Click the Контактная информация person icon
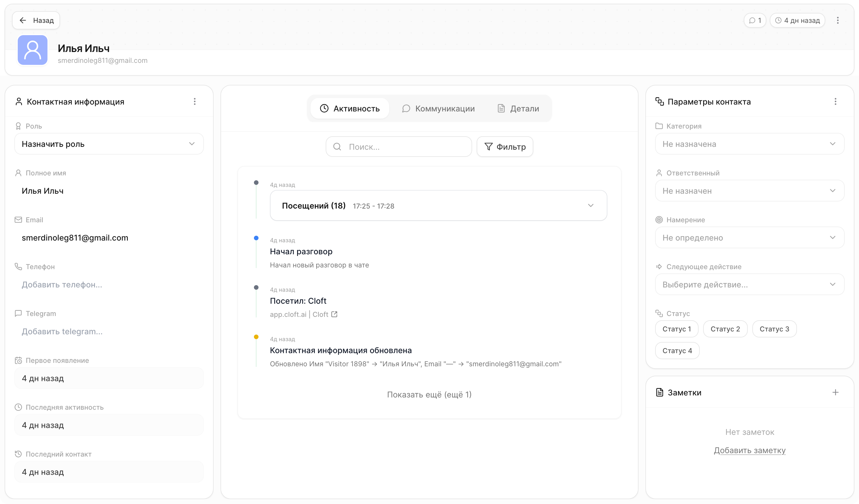859x504 pixels. tap(19, 101)
